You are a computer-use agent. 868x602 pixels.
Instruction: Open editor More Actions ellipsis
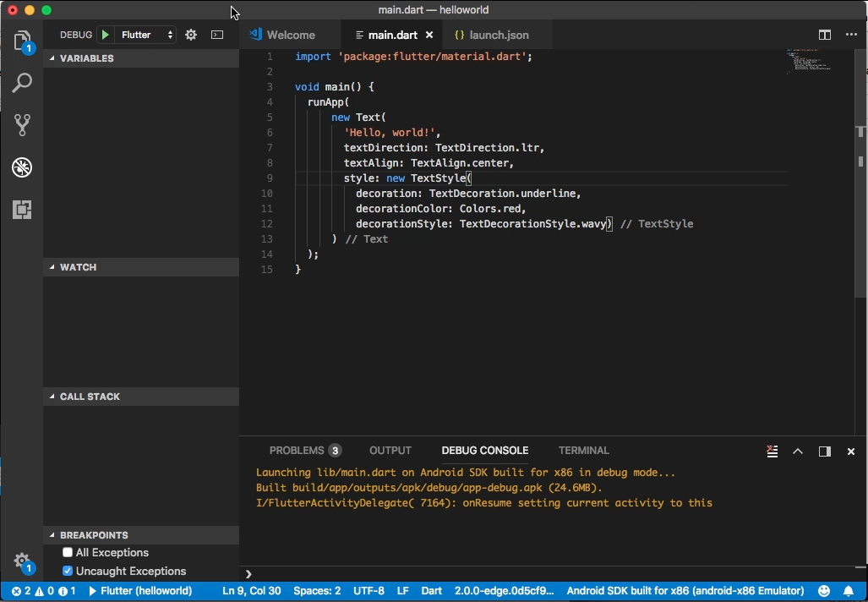coord(851,35)
